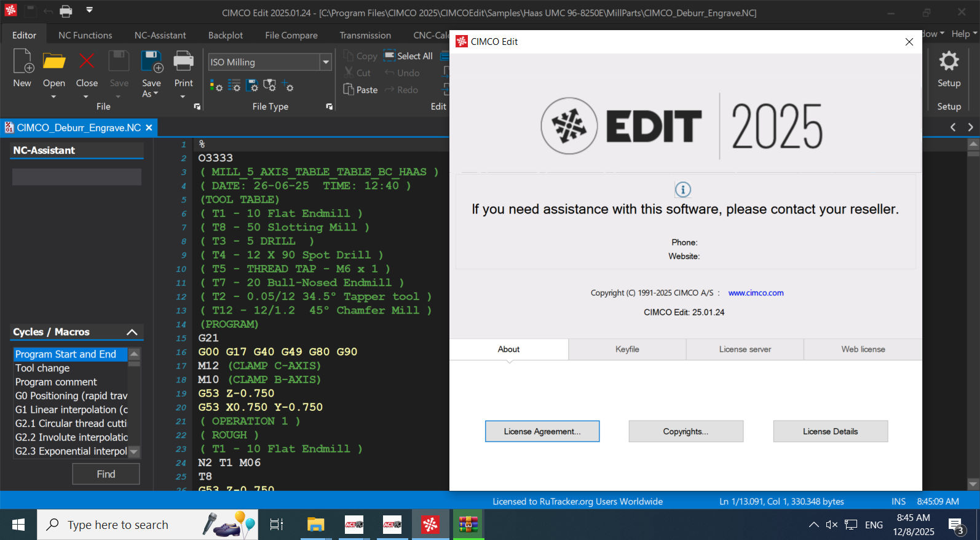Open save/load settings icon in File Type
Image resolution: width=980 pixels, height=540 pixels.
point(252,85)
